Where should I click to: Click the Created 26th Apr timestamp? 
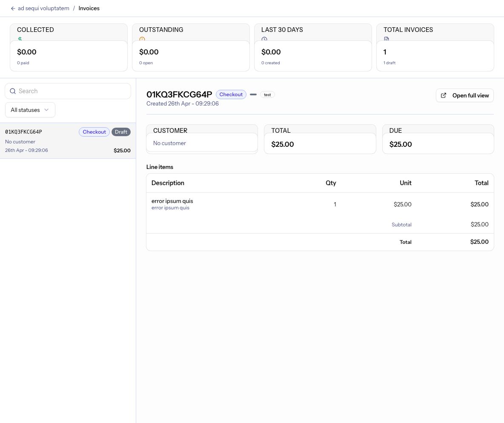[x=182, y=103]
